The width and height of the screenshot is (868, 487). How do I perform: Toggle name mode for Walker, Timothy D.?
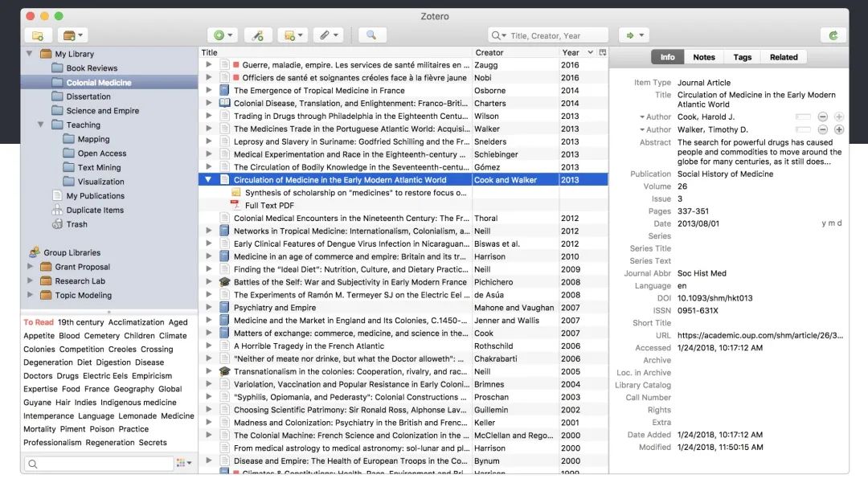tap(803, 129)
